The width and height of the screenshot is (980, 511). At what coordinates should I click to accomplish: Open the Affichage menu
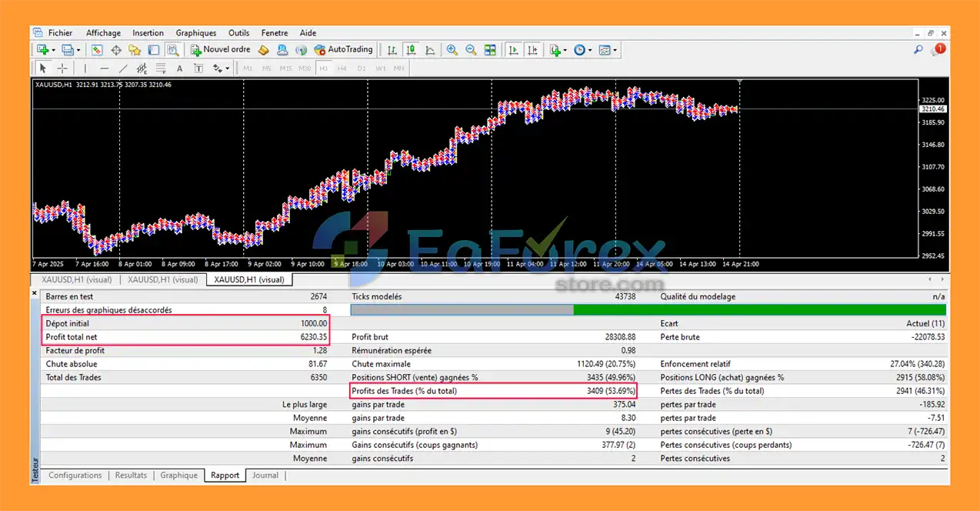pyautogui.click(x=103, y=33)
